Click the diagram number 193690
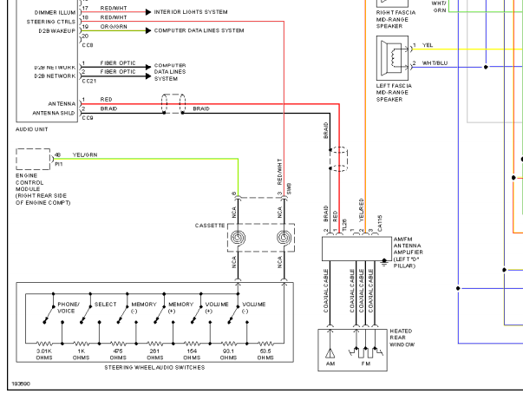 click(21, 384)
